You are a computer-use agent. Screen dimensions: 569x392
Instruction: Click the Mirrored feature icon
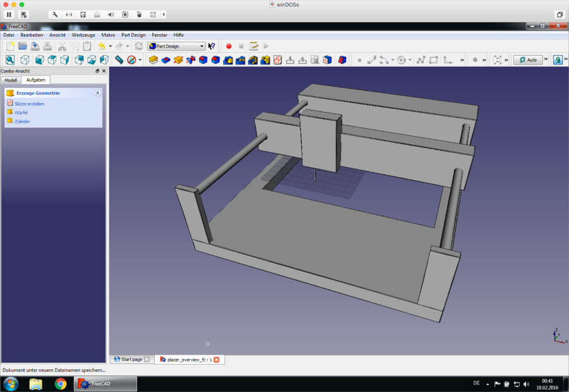[228, 60]
